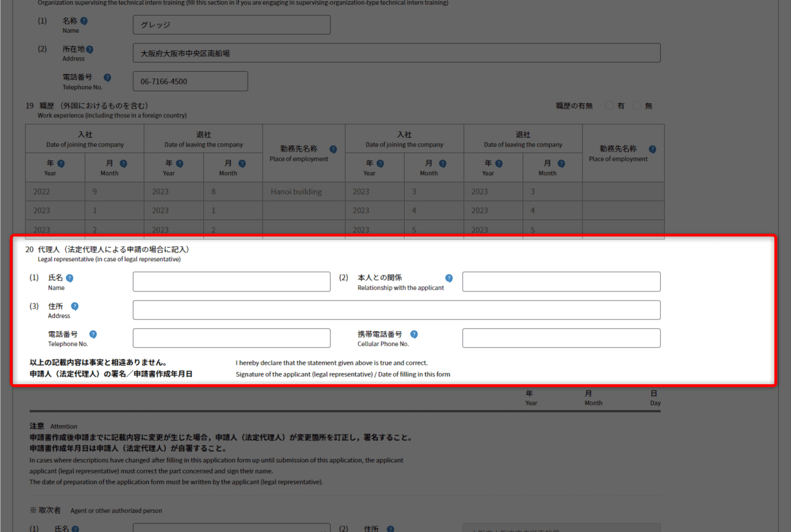Click legal representative Telephone No. field
Viewport: 791px width, 532px height.
coord(232,338)
